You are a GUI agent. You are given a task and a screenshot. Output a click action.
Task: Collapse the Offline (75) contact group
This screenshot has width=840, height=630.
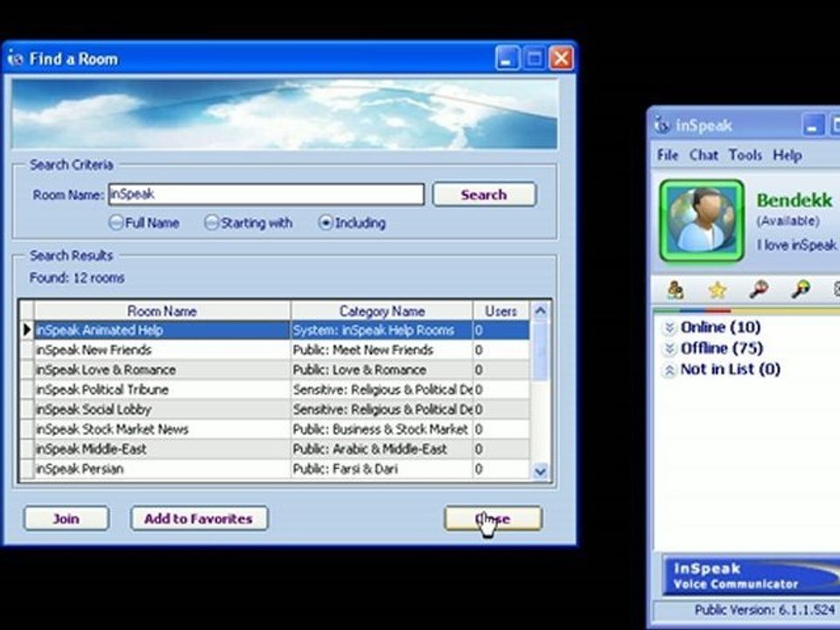coord(668,349)
